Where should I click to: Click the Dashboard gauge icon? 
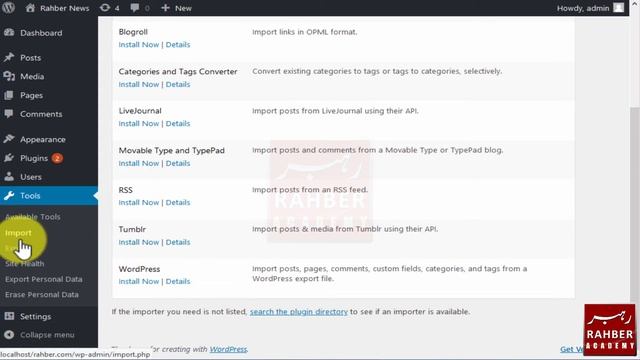coord(9,33)
